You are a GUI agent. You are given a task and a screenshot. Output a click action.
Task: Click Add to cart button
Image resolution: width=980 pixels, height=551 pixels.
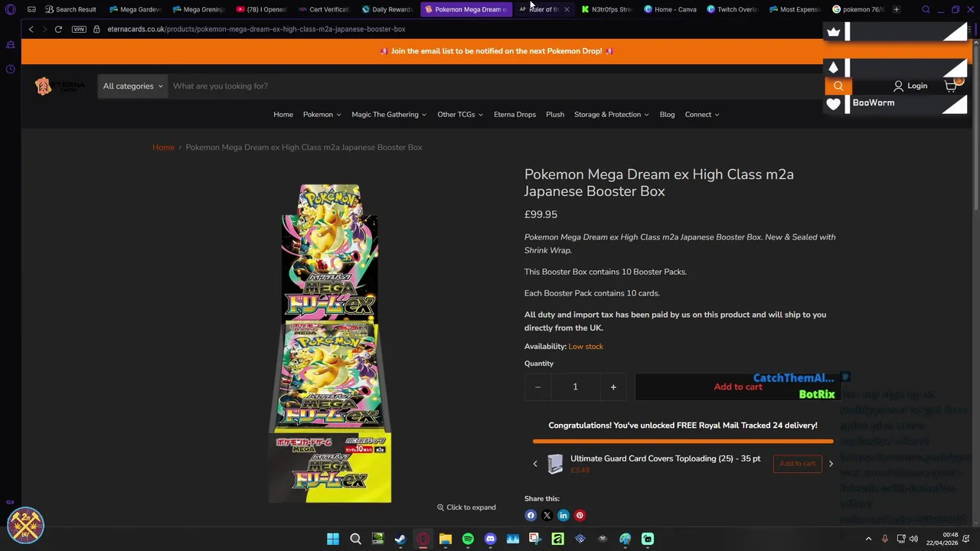[x=738, y=387]
